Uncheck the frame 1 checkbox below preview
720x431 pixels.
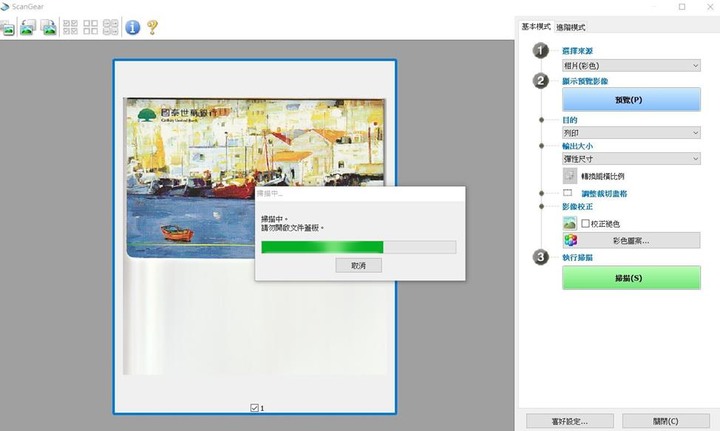[x=254, y=408]
